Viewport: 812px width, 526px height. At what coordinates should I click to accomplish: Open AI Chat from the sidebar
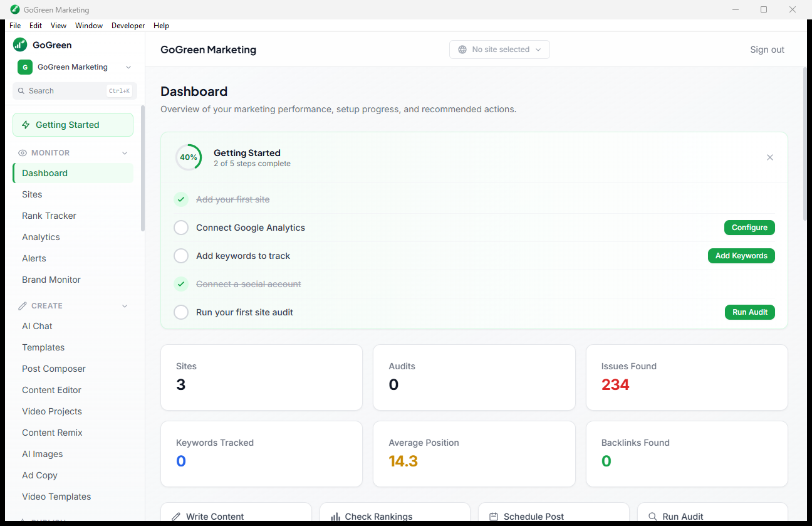point(37,326)
